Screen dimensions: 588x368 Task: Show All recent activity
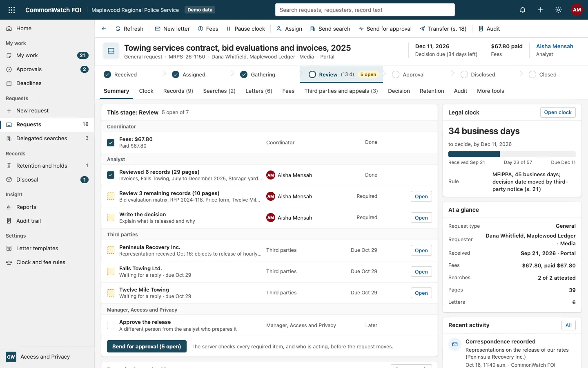pos(568,325)
